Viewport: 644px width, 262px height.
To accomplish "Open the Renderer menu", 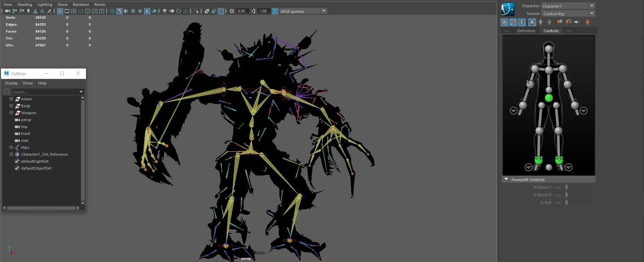I will (x=81, y=4).
